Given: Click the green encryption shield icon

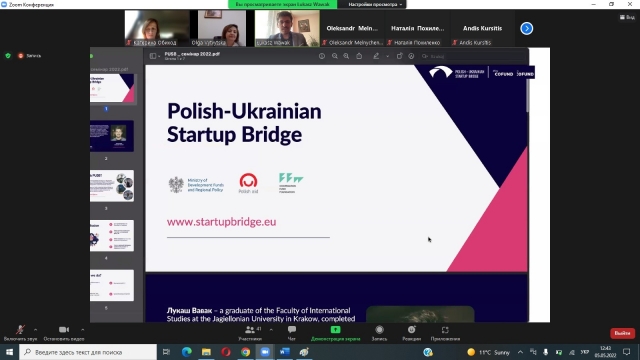Looking at the screenshot, I should click(8, 56).
